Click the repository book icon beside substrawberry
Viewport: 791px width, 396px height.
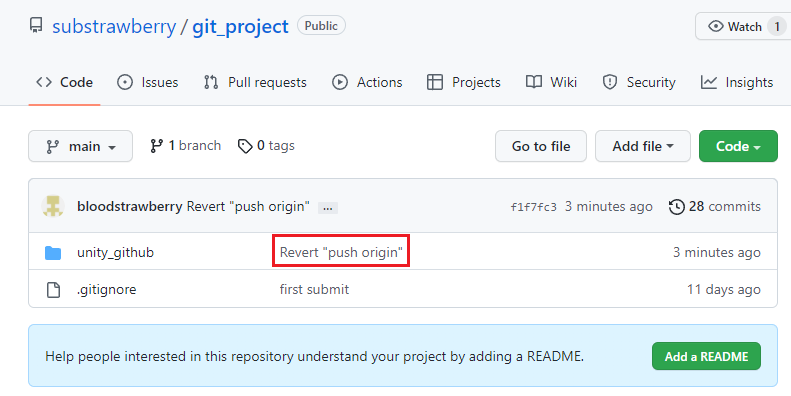click(36, 25)
